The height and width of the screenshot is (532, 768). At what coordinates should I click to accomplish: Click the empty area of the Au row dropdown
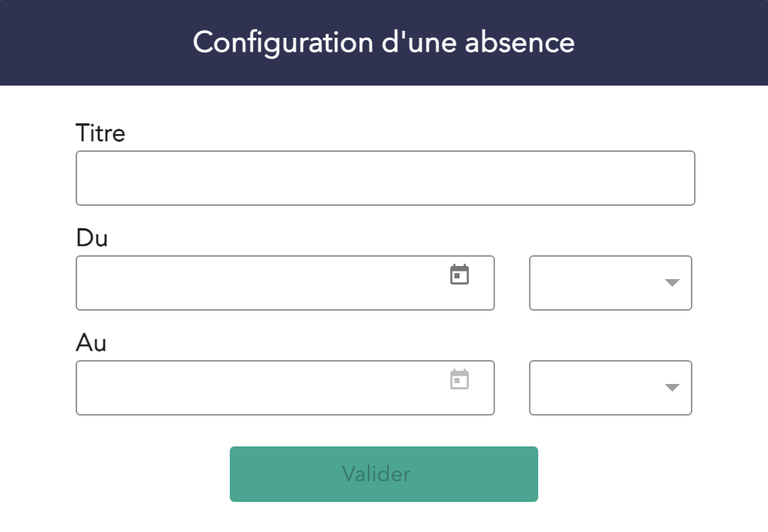click(x=586, y=388)
